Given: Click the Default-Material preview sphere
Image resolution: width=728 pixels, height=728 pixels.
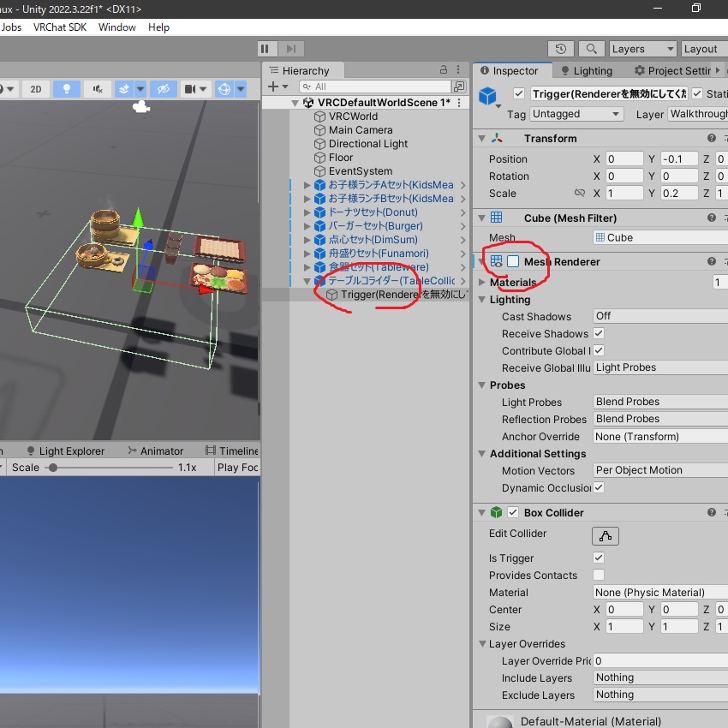Looking at the screenshot, I should tap(500, 722).
